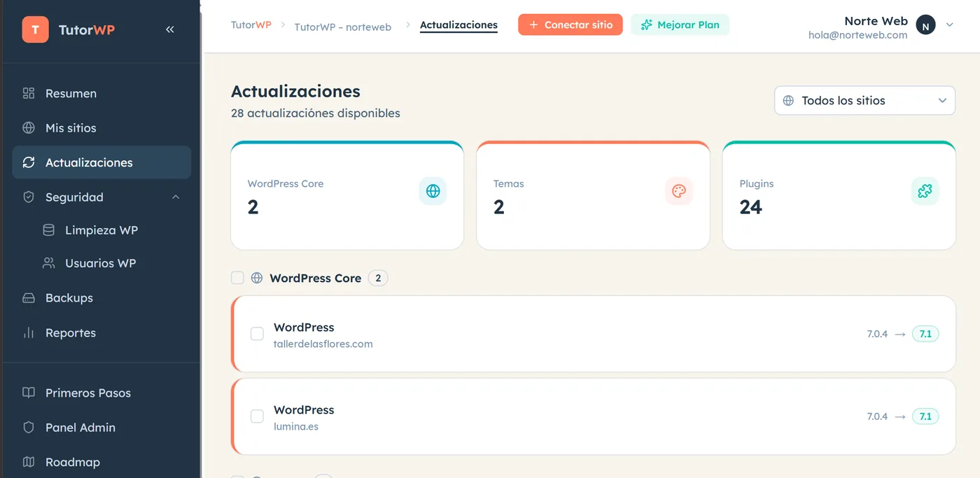Image resolution: width=980 pixels, height=478 pixels.
Task: Click the TutorWP orange logo icon
Action: pyautogui.click(x=35, y=29)
